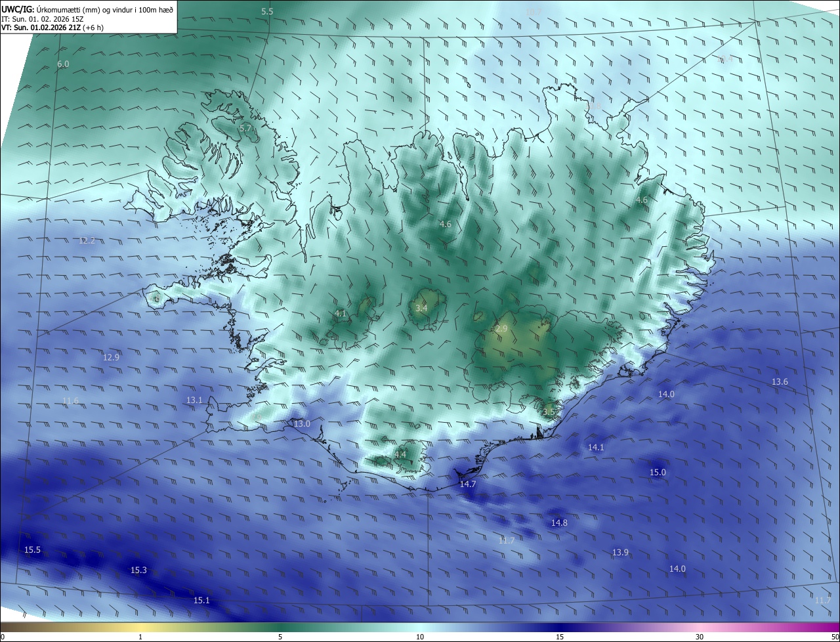Click the 13.0 value on the map
This screenshot has height=642, width=840.
[x=302, y=424]
